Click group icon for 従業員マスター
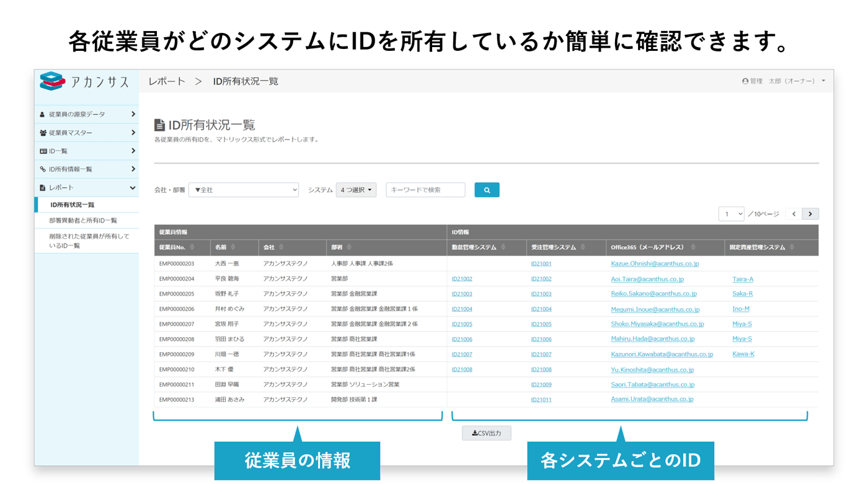 43,133
